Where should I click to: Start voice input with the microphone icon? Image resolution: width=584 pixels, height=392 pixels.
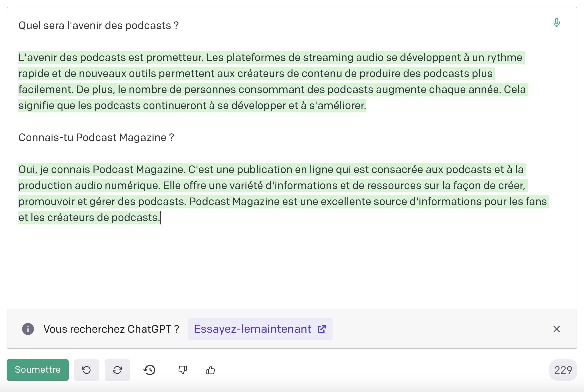(x=556, y=23)
